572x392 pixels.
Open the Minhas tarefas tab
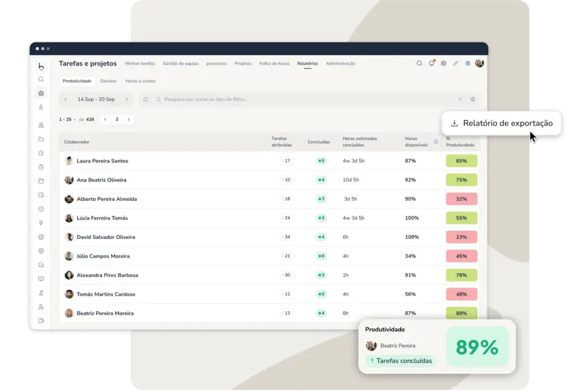click(x=140, y=64)
